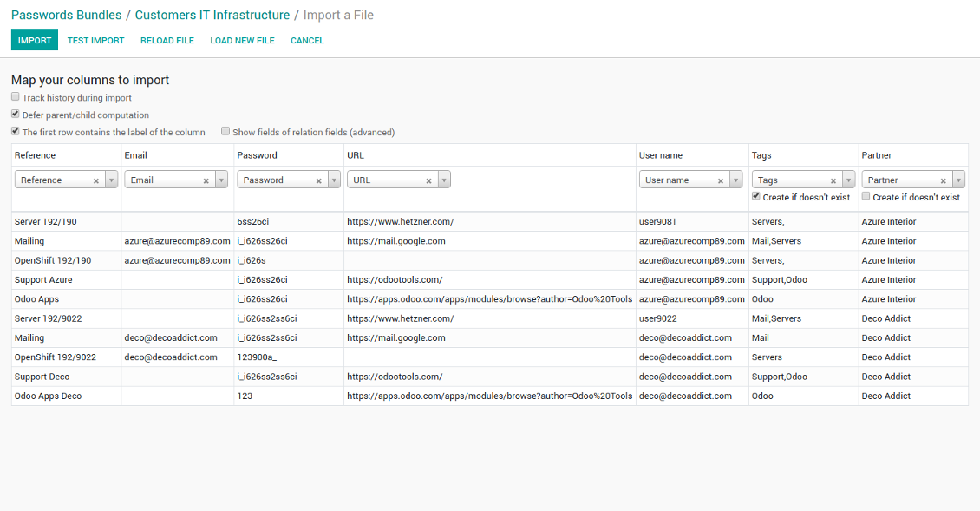Click the Import button
980x511 pixels.
pos(35,40)
